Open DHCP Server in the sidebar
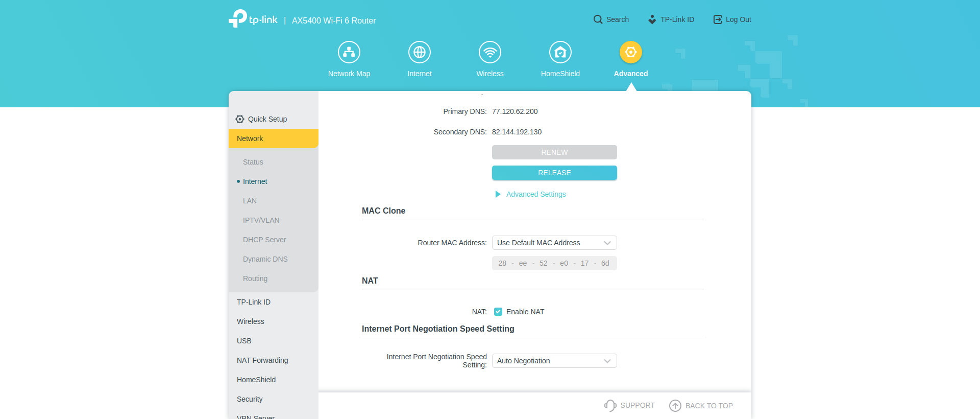The image size is (980, 419). tap(264, 240)
